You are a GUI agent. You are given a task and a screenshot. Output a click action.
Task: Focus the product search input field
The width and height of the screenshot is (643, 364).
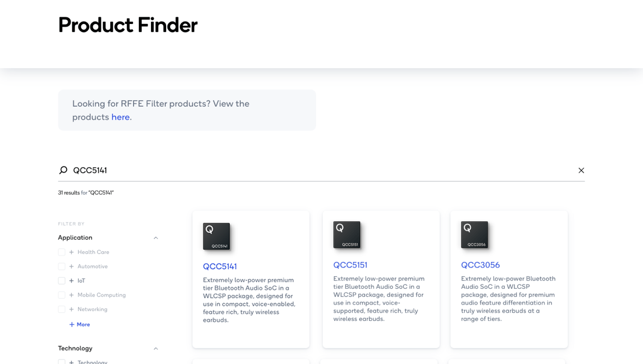click(321, 171)
